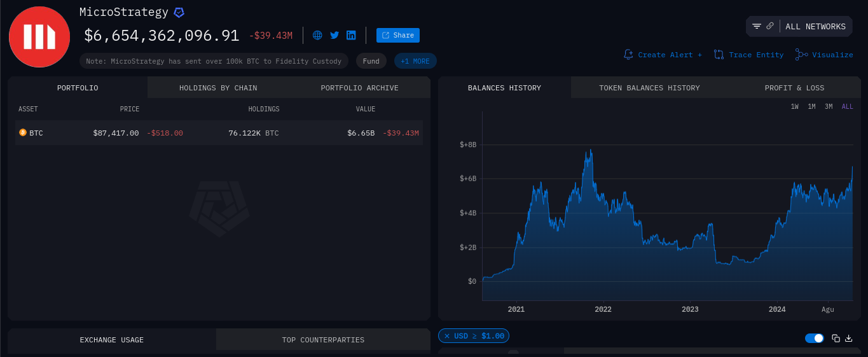Click the total balance $6,654,362,096.91
Viewport: 868px width, 357px height.
pyautogui.click(x=162, y=36)
